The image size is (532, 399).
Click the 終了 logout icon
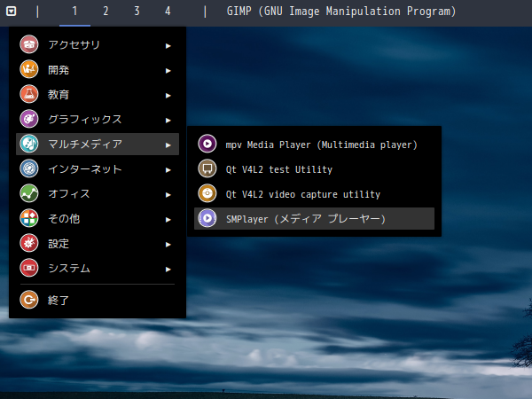(x=29, y=300)
